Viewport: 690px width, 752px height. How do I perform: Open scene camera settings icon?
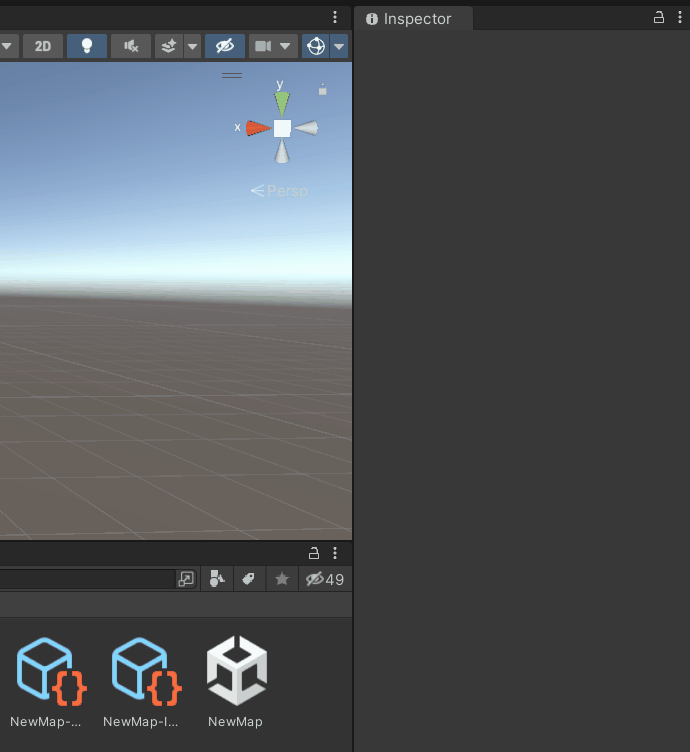[x=263, y=46]
